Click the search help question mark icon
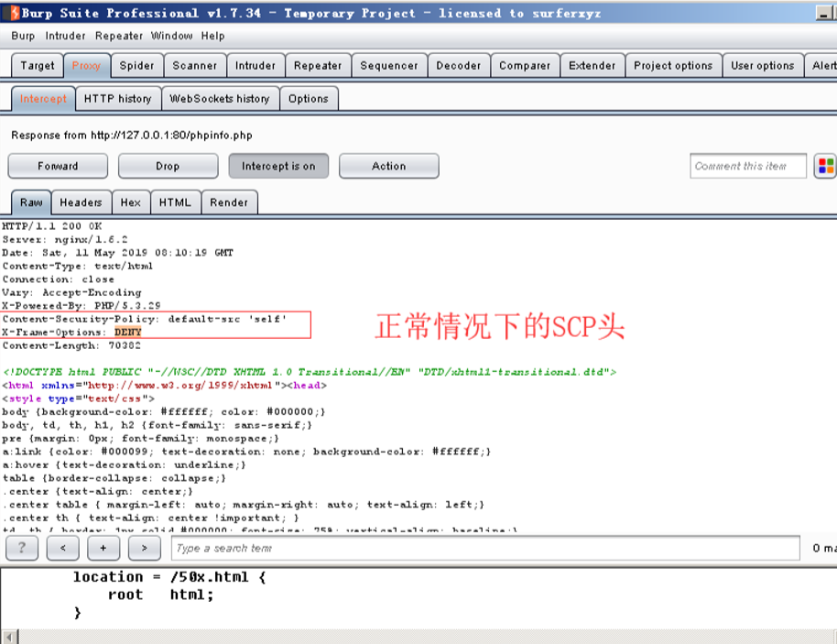837x644 pixels. coord(21,548)
